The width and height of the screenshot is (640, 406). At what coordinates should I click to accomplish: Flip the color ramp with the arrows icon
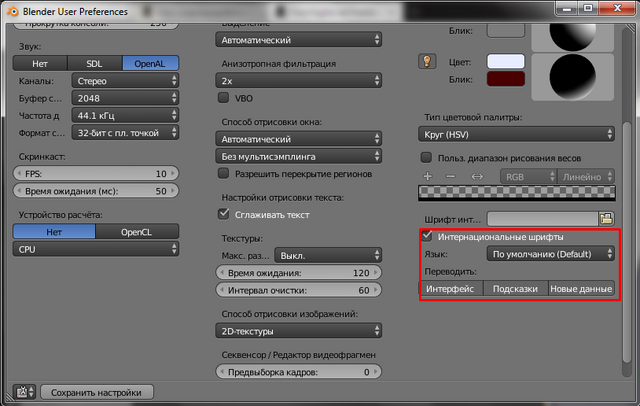[477, 176]
